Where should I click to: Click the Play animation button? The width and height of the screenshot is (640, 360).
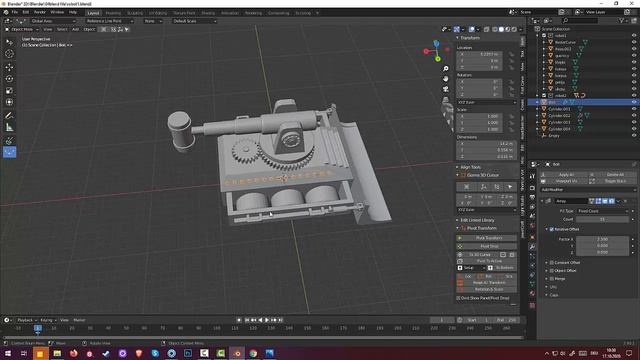[x=267, y=320]
